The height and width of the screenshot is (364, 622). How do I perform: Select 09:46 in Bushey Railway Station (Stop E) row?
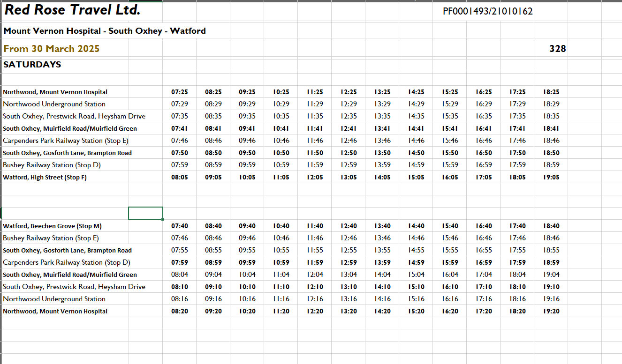pos(247,238)
